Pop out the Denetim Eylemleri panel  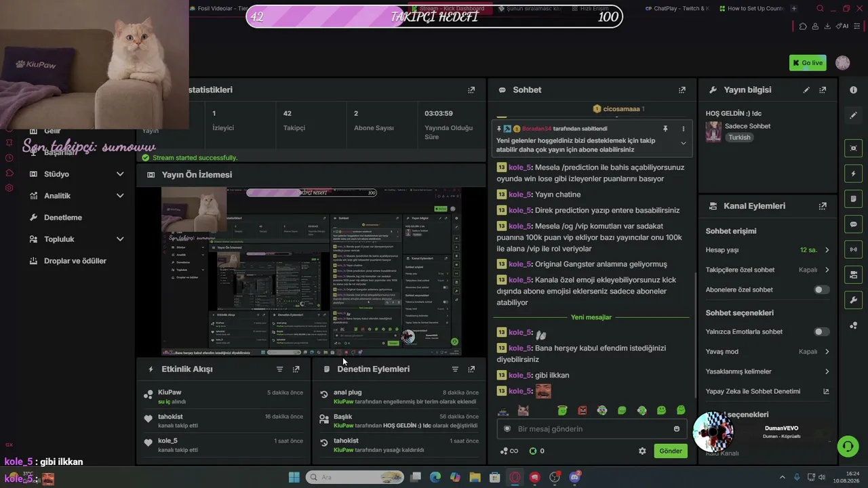click(471, 369)
